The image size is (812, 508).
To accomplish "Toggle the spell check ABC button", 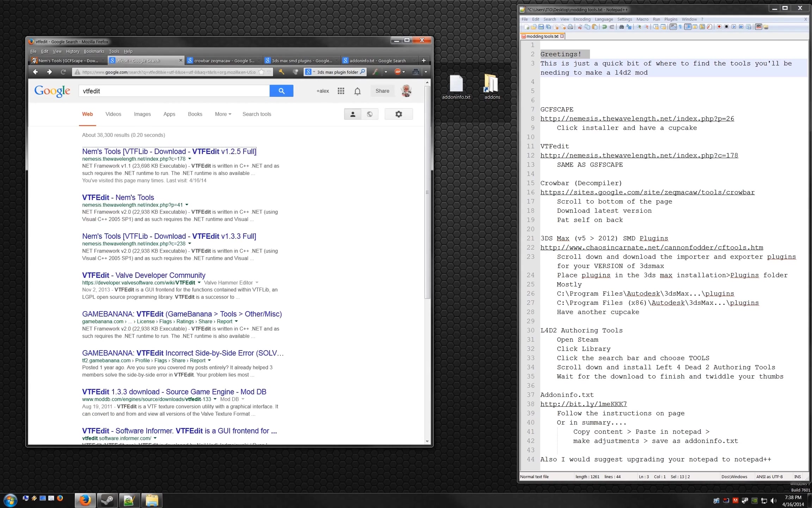I will (x=758, y=27).
